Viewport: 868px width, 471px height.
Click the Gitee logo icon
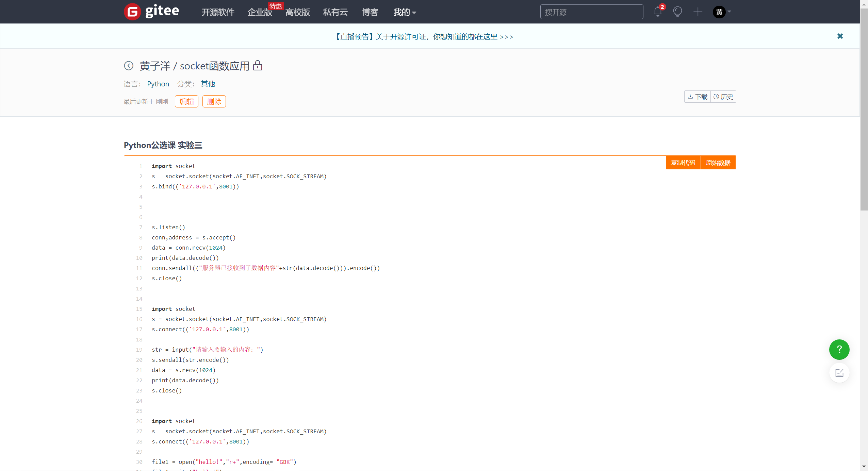coord(132,12)
